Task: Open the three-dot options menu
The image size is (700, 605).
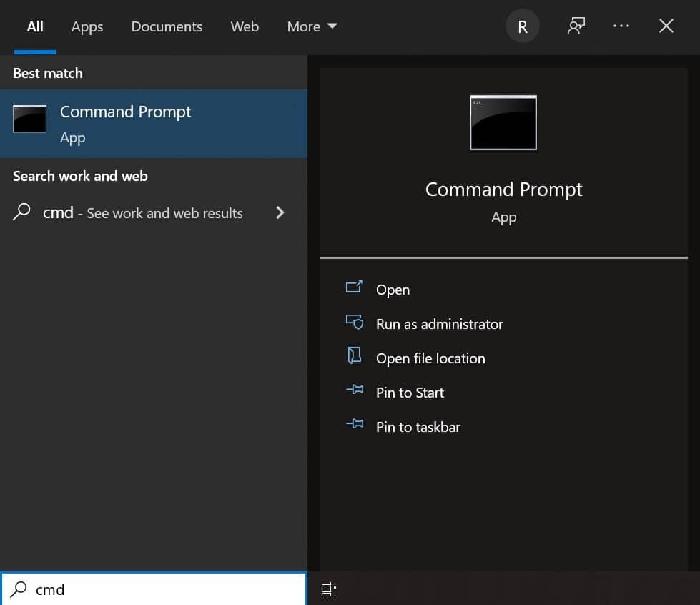Action: coord(621,26)
